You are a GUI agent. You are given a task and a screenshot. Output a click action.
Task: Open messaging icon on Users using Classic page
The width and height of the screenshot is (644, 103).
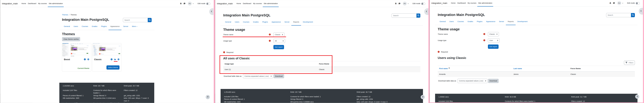pyautogui.click(x=614, y=3)
